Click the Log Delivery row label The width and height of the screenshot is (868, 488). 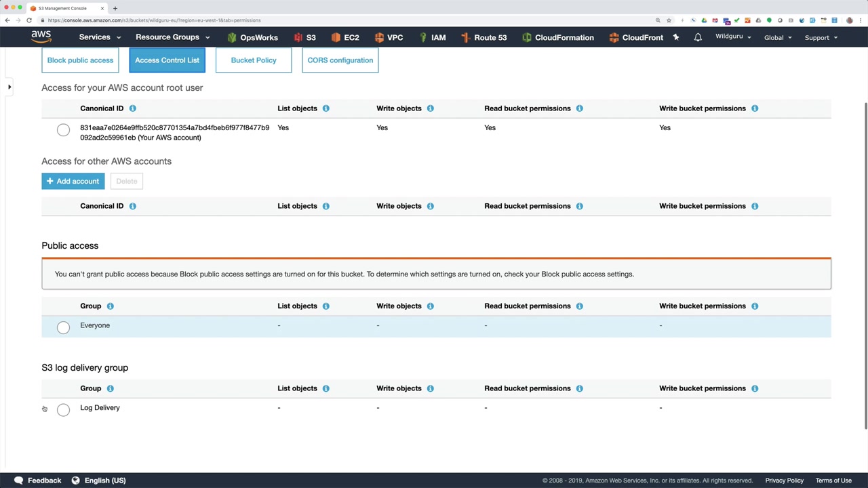[100, 408]
